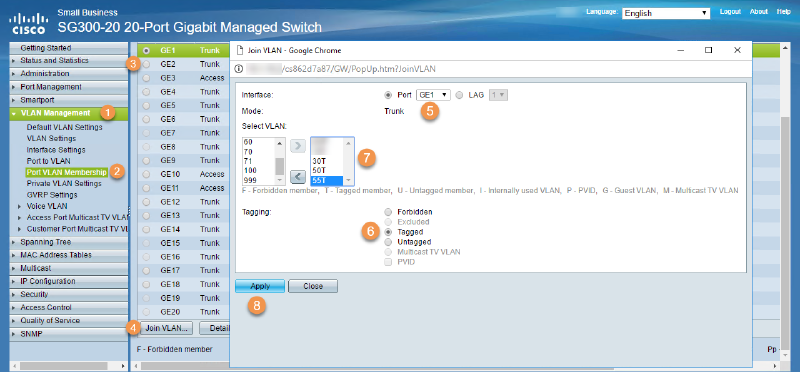This screenshot has height=372, width=800.
Task: Expand MAC Address Tables menu
Action: (56, 255)
